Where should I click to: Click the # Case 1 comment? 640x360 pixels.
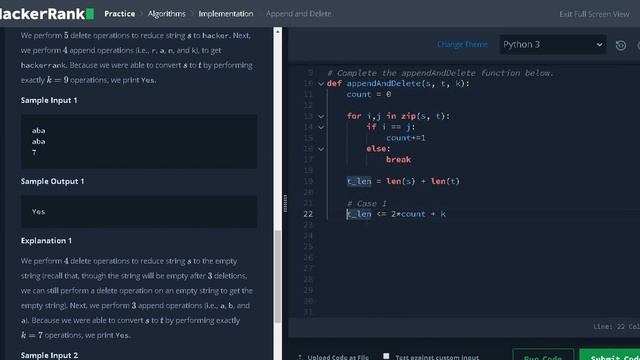click(x=366, y=203)
